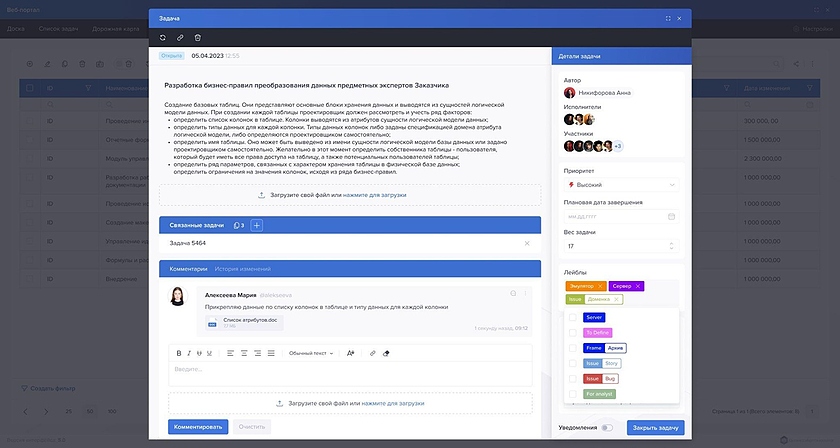This screenshot has width=840, height=448.
Task: Delete the task using trash icon
Action: click(197, 37)
